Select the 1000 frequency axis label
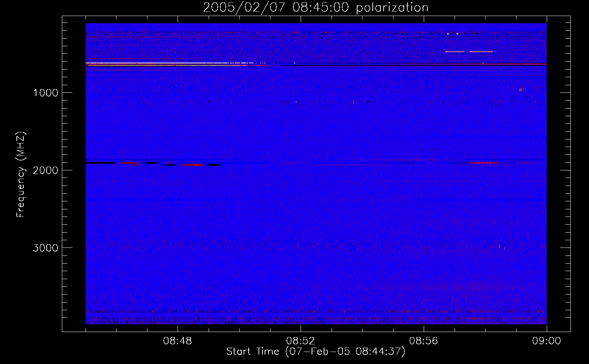Viewport: 589px width, 364px height. (x=46, y=93)
